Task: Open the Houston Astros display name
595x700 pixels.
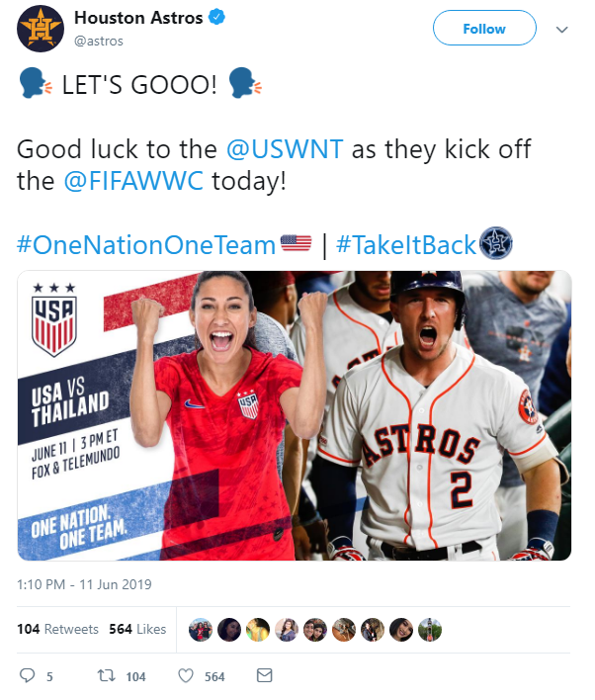Action: (x=138, y=18)
